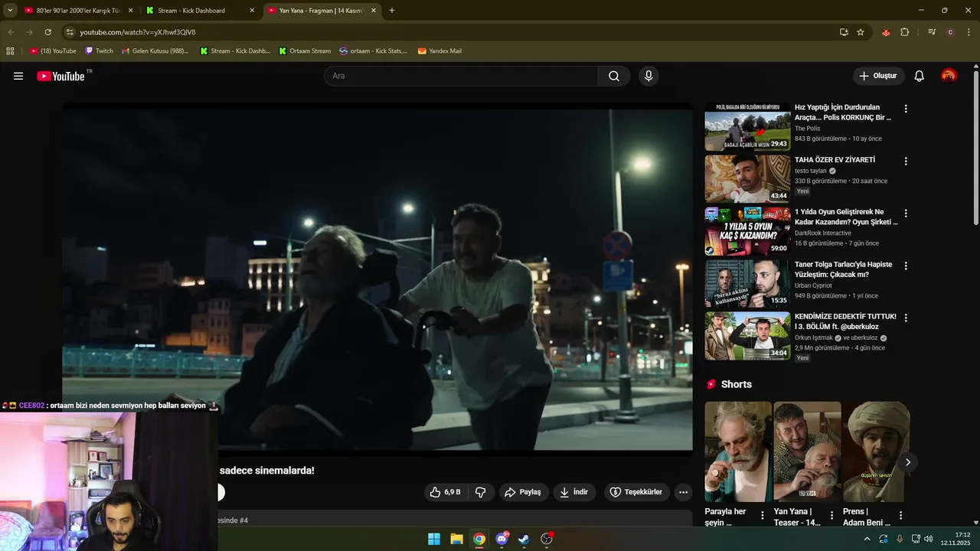Screen dimensions: 980x551
Task: Open the apps grid in bookmarks bar
Action: tap(10, 51)
